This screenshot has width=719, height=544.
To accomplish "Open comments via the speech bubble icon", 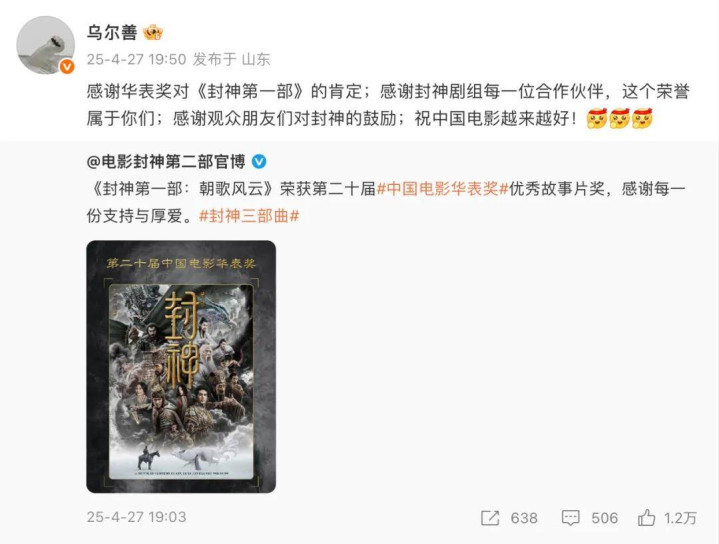I will [x=571, y=518].
